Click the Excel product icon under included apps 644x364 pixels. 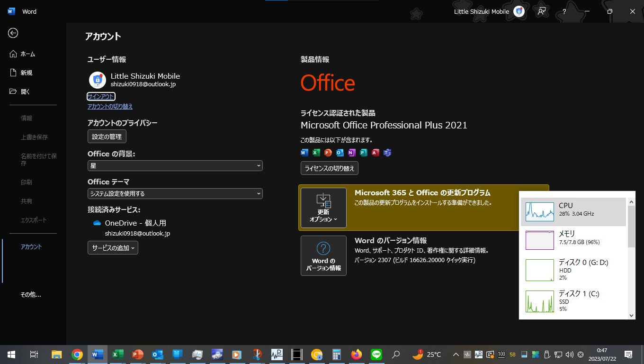(x=316, y=153)
